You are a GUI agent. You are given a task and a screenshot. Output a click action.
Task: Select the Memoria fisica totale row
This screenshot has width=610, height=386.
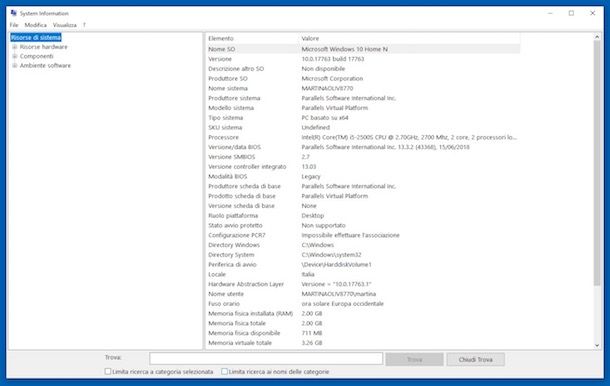pos(363,323)
